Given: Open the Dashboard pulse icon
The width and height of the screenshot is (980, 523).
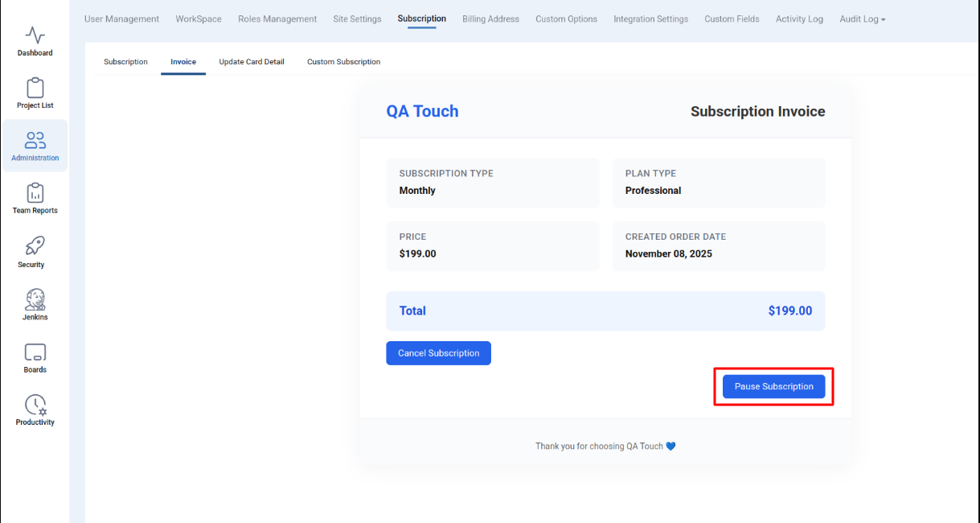Looking at the screenshot, I should 35,35.
